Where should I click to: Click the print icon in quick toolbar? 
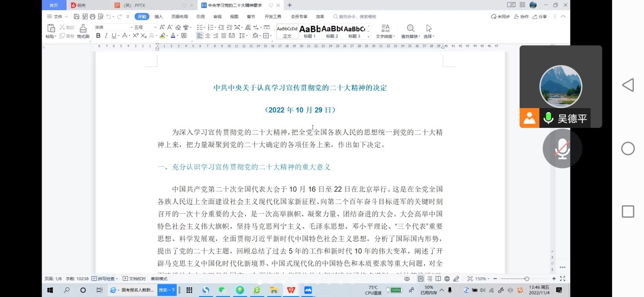[x=91, y=17]
